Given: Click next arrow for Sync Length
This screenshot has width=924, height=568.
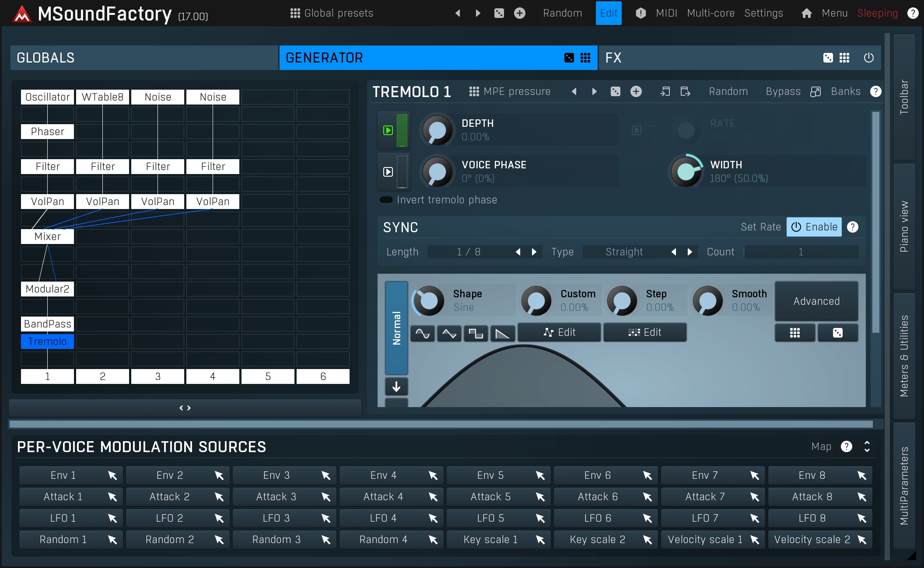Looking at the screenshot, I should click(534, 252).
